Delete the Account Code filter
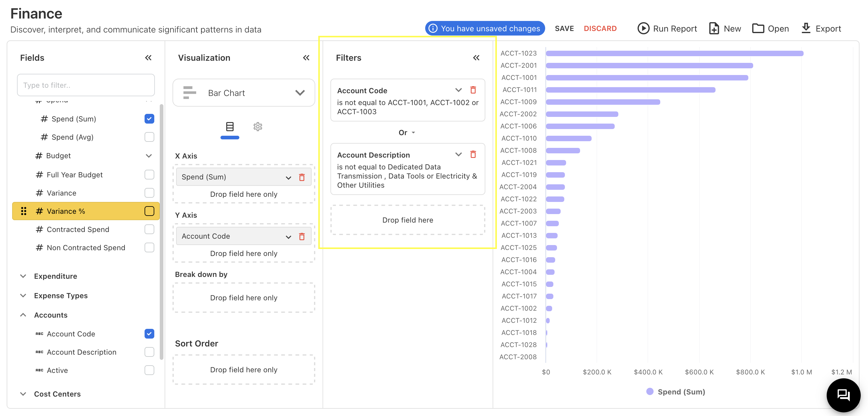The width and height of the screenshot is (868, 416). pos(473,90)
